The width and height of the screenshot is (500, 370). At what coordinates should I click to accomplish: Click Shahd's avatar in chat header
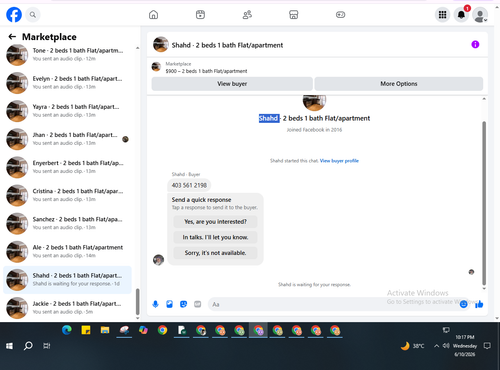[x=160, y=44]
